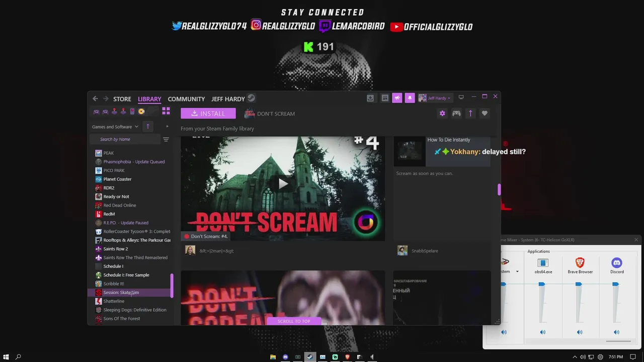Click the SCROLL TO TOP button
This screenshot has height=362, width=644.
coord(294,321)
